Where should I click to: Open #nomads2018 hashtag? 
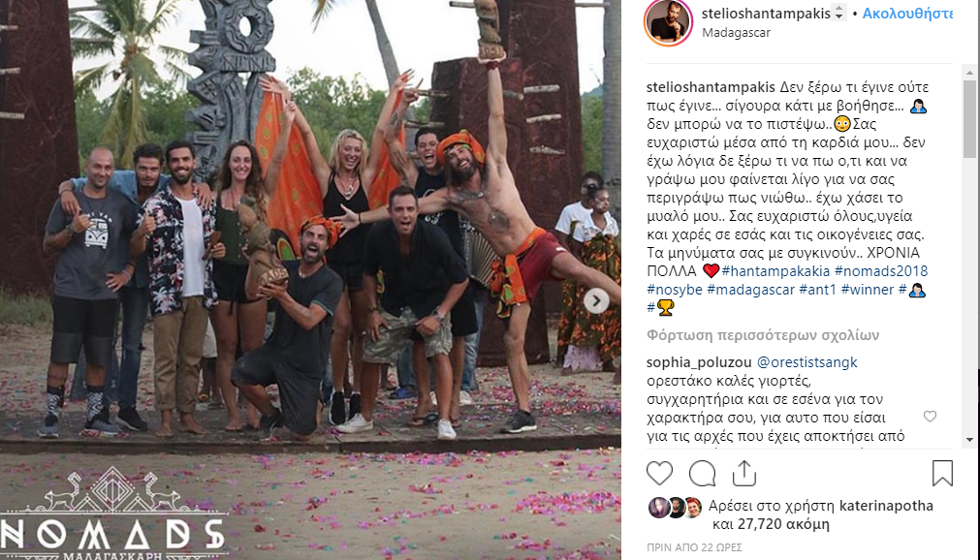880,270
